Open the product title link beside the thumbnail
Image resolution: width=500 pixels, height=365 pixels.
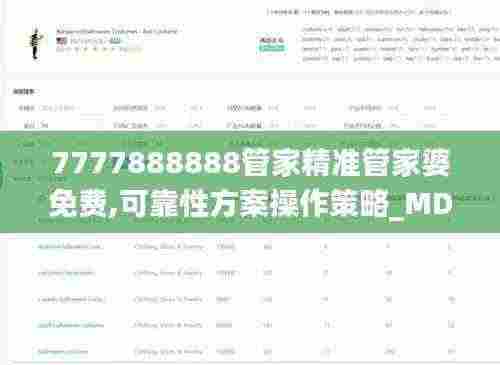[118, 32]
